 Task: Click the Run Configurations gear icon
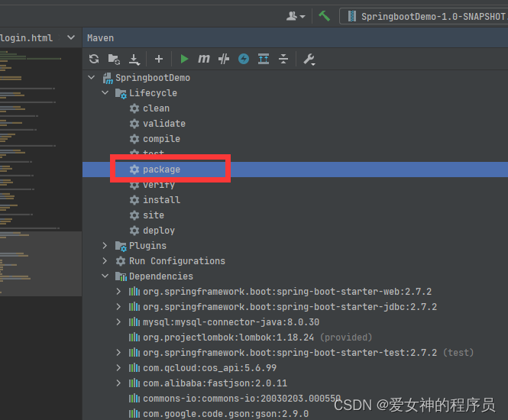coord(121,261)
